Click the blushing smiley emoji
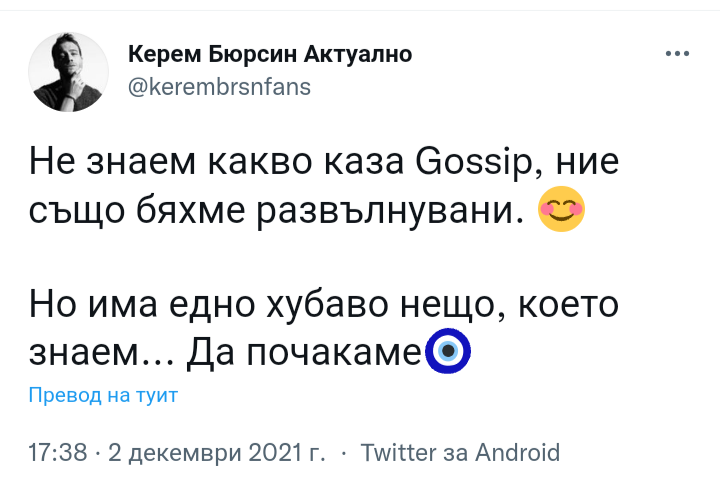The width and height of the screenshot is (720, 493). coord(561,210)
